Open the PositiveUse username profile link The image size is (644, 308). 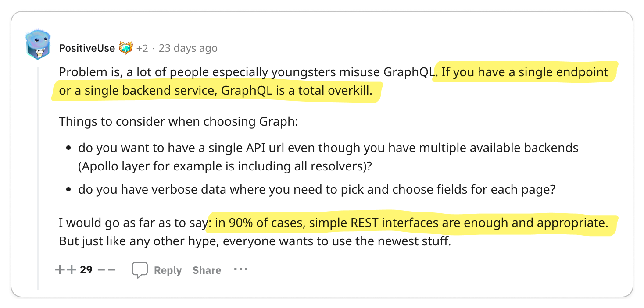pyautogui.click(x=87, y=48)
